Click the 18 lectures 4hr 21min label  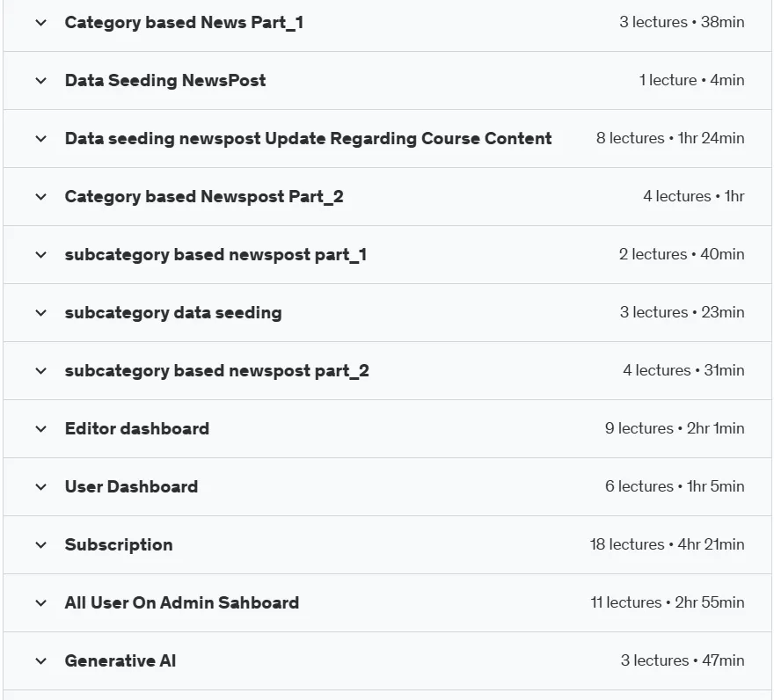667,544
